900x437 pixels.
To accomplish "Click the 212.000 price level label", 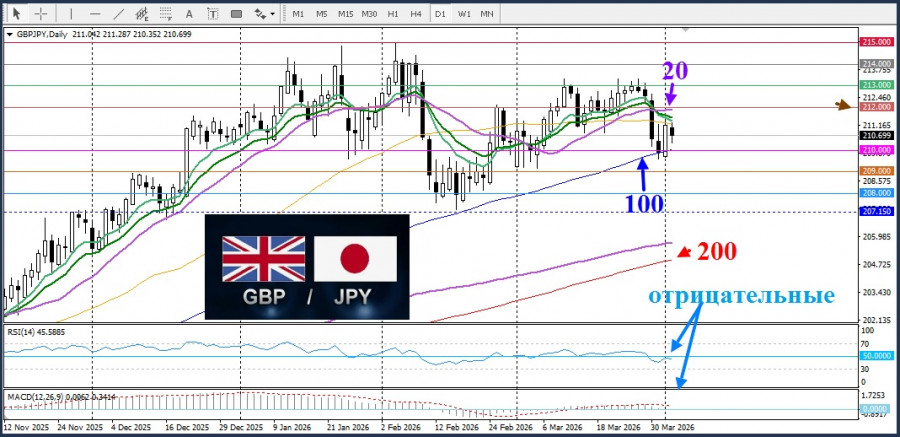I will pos(876,107).
